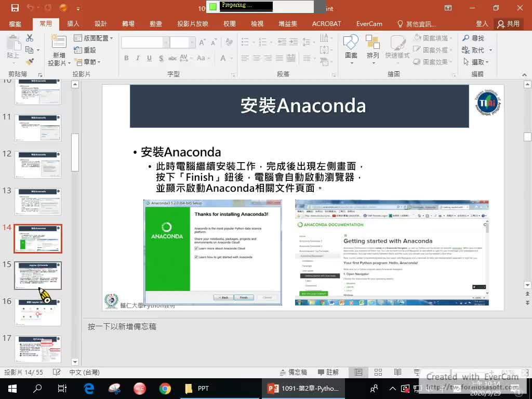532x399 pixels.
Task: Open Google Chrome from the taskbar
Action: (165, 389)
